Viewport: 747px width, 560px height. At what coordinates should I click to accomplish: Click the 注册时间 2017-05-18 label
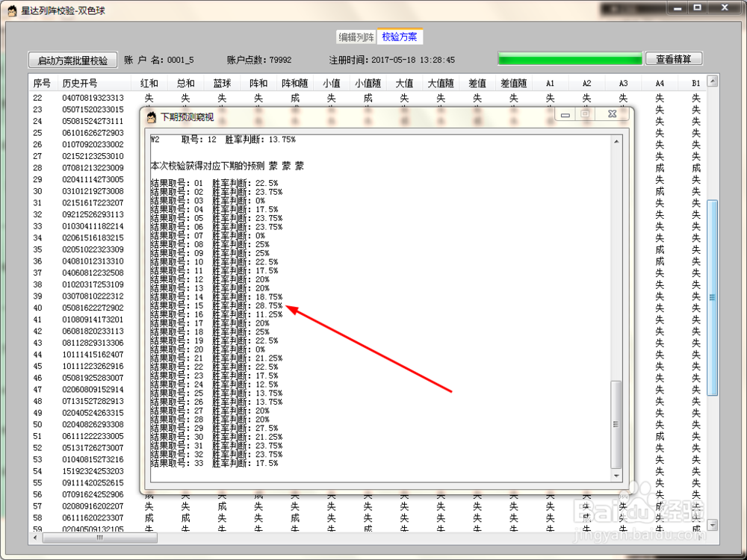coord(391,60)
